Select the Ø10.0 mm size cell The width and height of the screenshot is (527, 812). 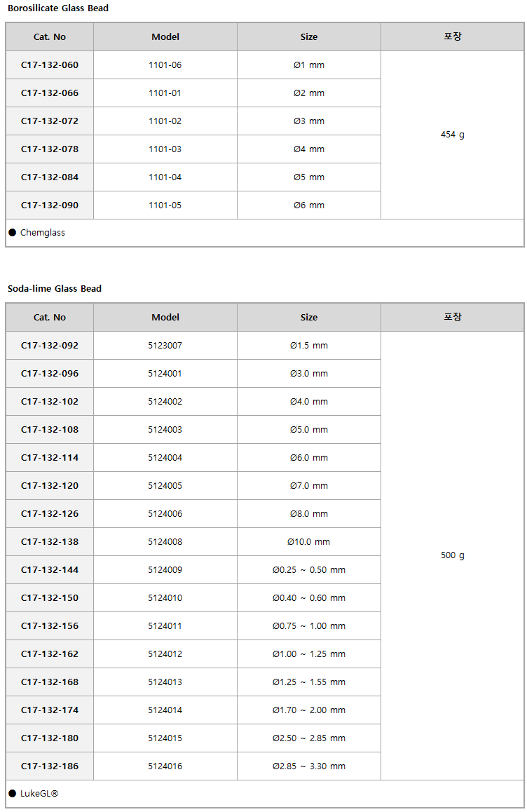click(x=309, y=541)
